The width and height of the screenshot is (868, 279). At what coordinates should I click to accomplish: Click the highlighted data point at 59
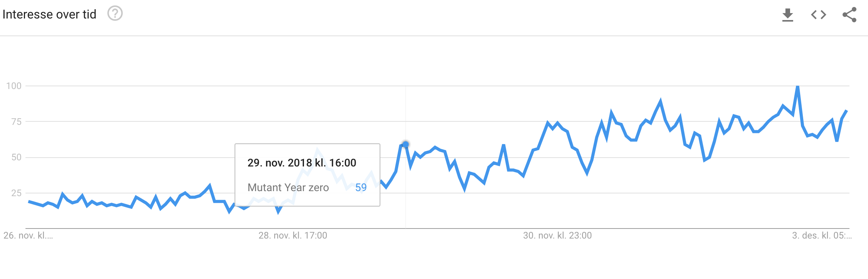[x=405, y=145]
